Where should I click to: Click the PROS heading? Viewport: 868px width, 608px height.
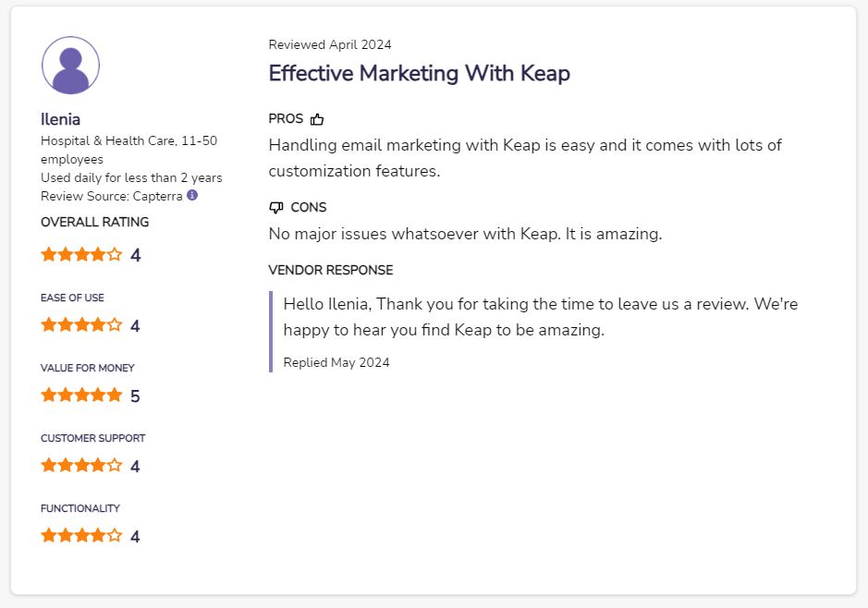coord(286,119)
